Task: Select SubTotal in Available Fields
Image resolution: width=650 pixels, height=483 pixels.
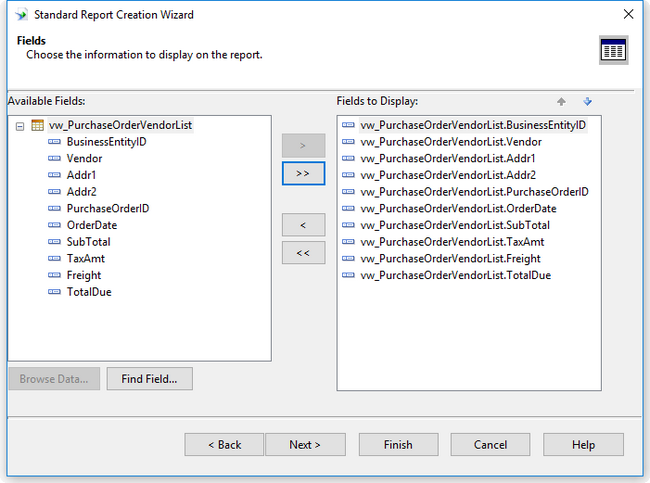Action: 88,242
